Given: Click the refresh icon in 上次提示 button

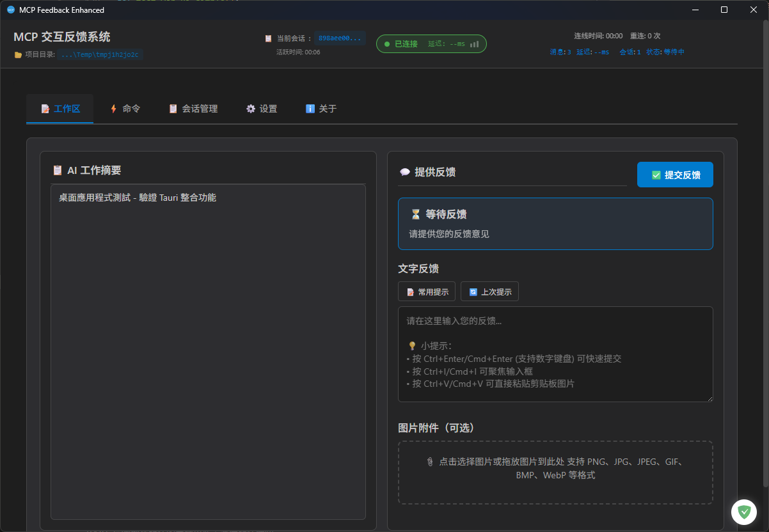Looking at the screenshot, I should [473, 292].
